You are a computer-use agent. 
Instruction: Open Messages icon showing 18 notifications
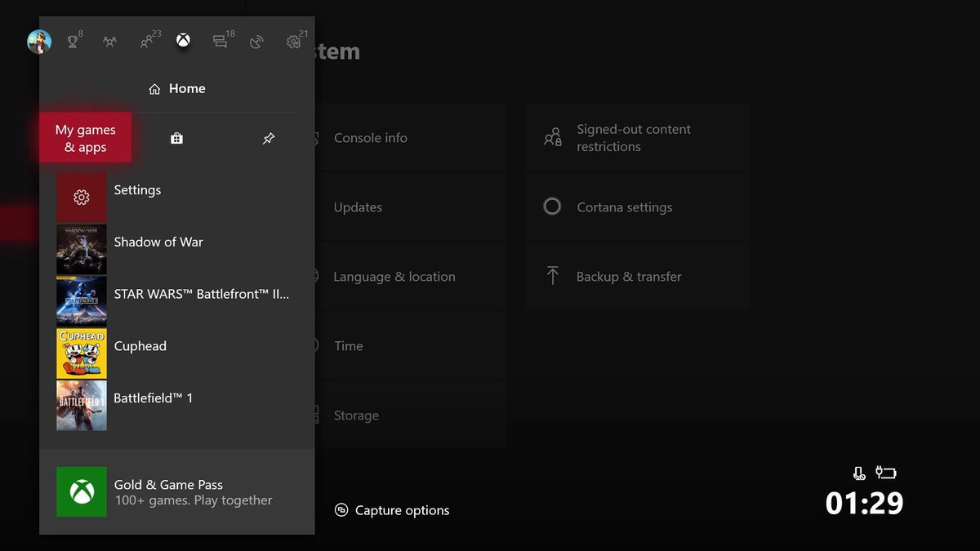click(x=219, y=41)
